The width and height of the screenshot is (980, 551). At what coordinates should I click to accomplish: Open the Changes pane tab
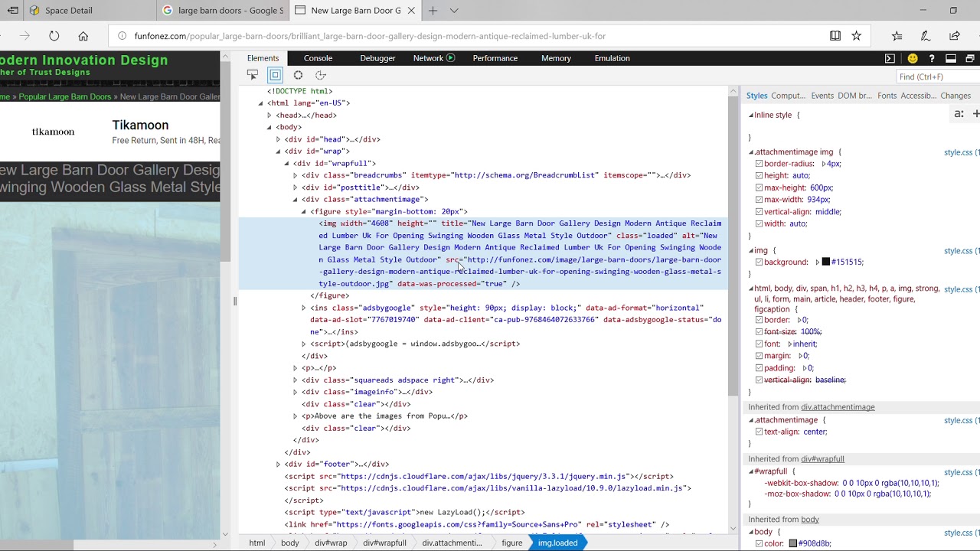(x=955, y=96)
